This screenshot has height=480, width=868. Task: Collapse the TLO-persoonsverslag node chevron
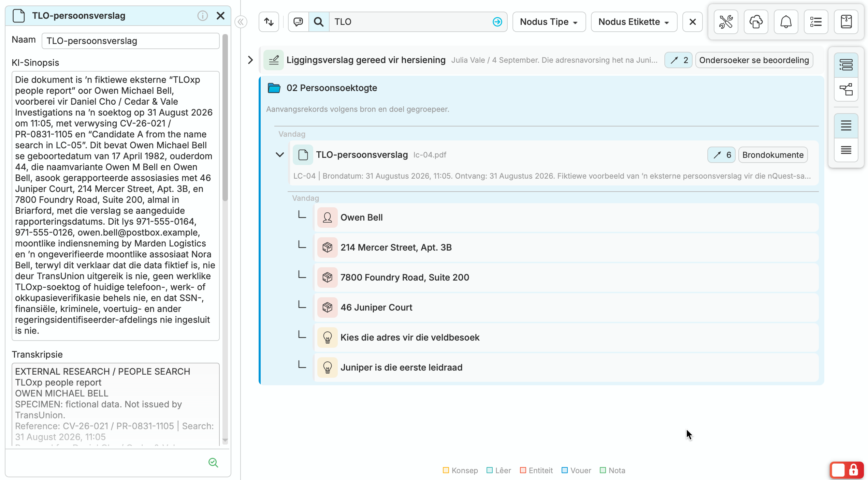pyautogui.click(x=279, y=155)
